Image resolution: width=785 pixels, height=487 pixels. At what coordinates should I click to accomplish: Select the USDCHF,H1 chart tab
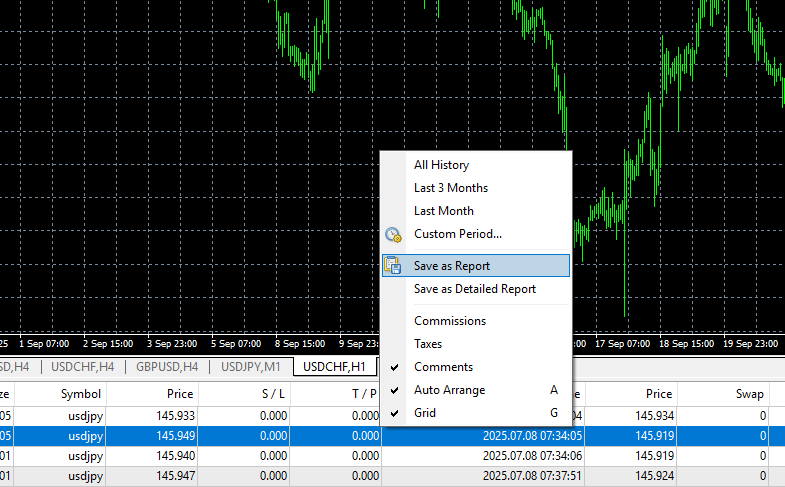coord(334,367)
